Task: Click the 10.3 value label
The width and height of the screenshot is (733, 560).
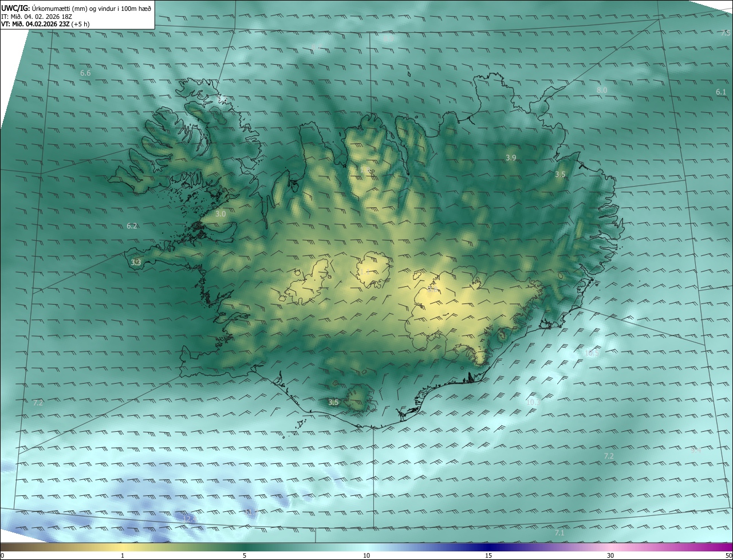Action: pyautogui.click(x=533, y=403)
